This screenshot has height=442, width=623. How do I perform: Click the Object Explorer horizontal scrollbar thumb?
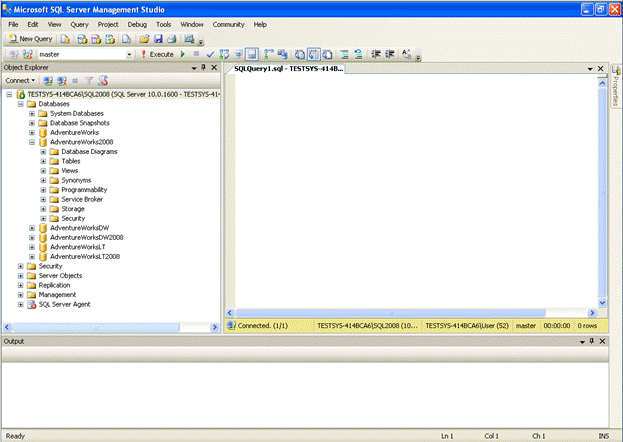(95, 327)
